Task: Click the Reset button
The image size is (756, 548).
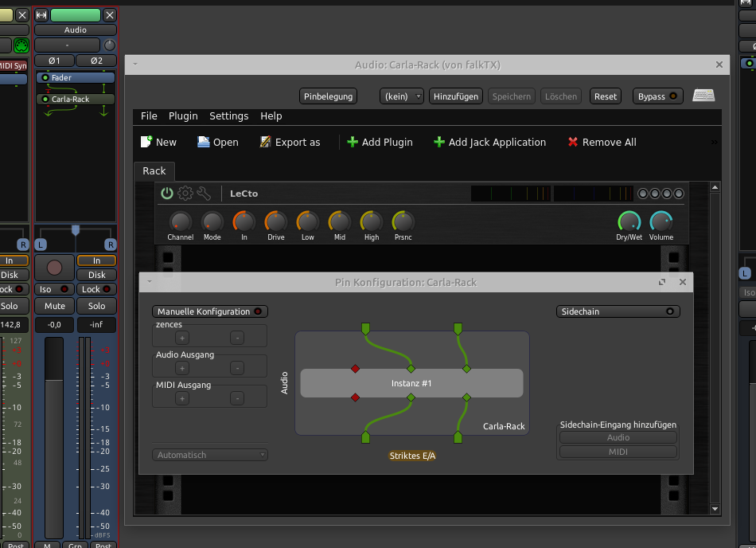Action: pos(605,96)
